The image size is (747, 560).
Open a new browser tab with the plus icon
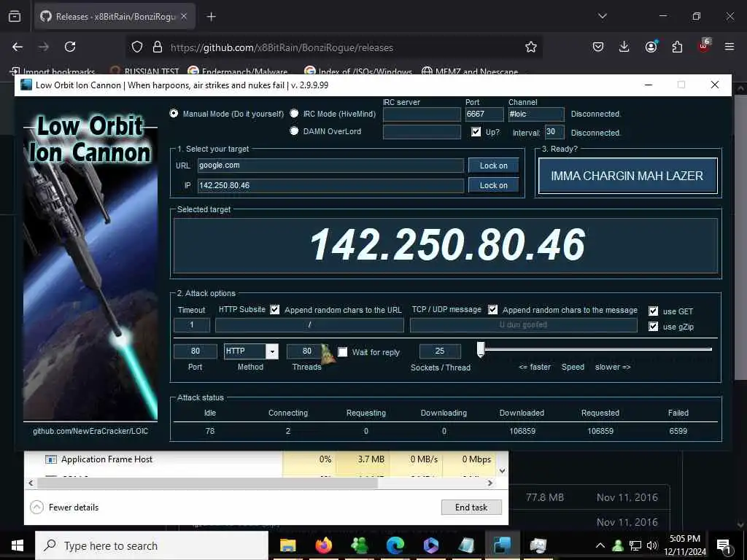[211, 17]
